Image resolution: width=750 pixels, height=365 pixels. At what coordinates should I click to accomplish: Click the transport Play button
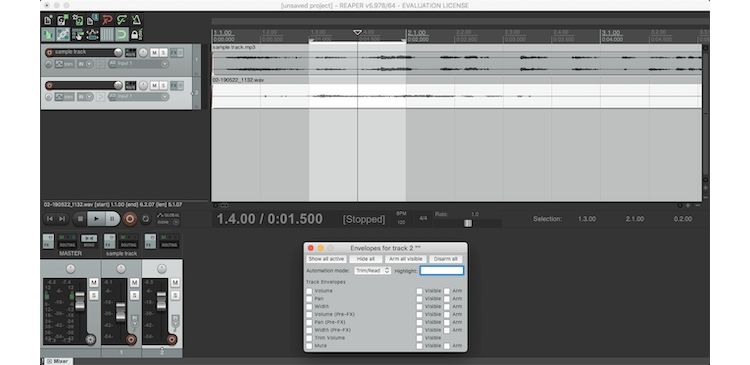(x=97, y=219)
